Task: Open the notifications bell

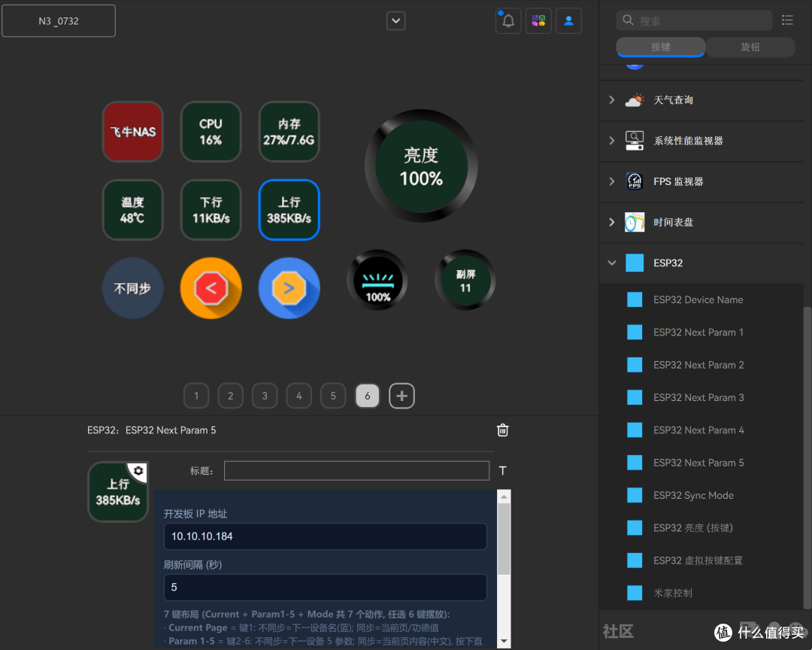Action: [508, 21]
